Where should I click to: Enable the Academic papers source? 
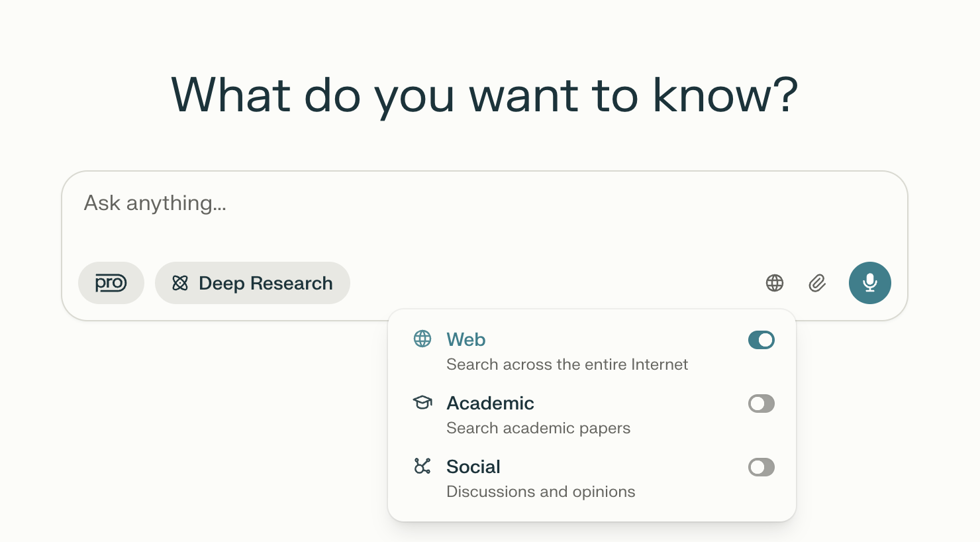pos(761,404)
